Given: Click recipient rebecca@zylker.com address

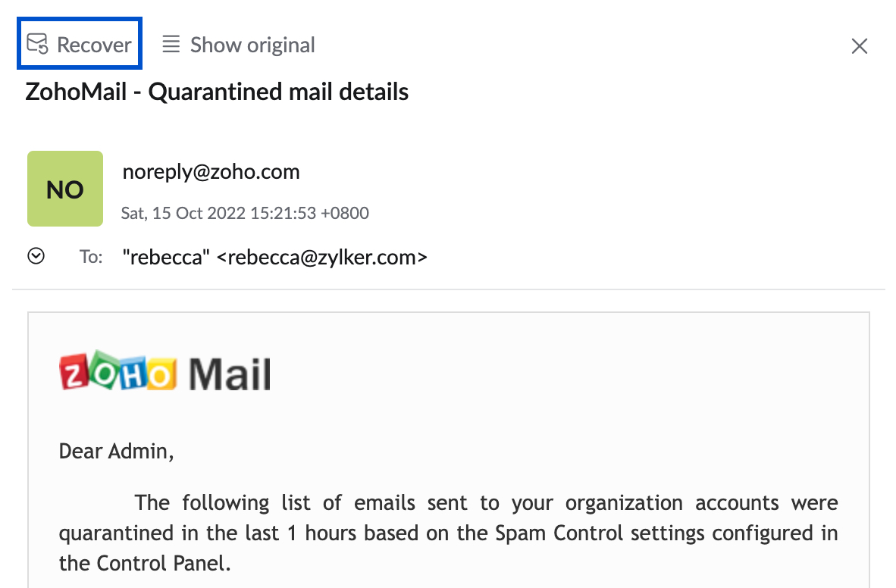Looking at the screenshot, I should [321, 258].
